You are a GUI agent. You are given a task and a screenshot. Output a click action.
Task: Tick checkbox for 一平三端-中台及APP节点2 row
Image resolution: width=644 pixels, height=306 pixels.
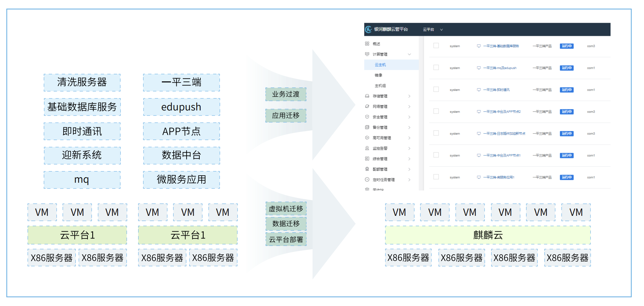[x=436, y=111]
